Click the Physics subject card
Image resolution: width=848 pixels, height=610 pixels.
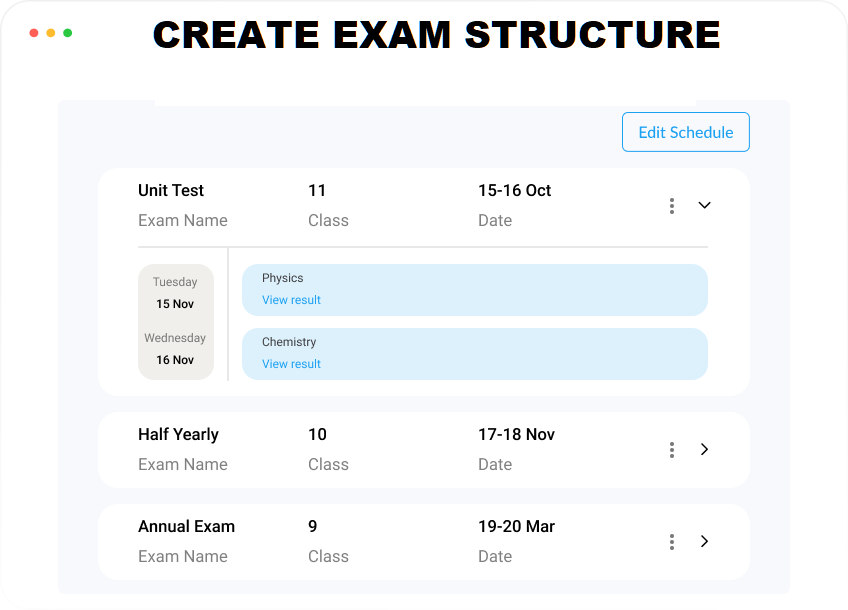click(474, 290)
